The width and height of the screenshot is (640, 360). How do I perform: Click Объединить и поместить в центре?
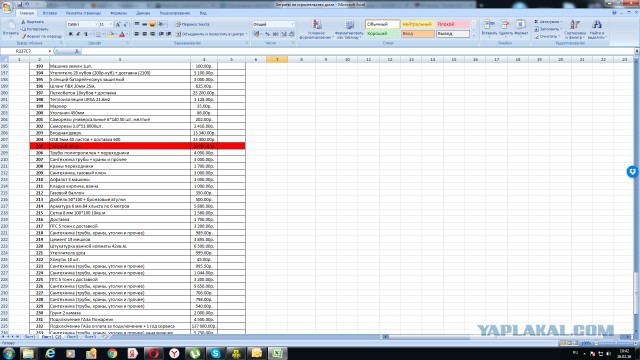point(211,34)
